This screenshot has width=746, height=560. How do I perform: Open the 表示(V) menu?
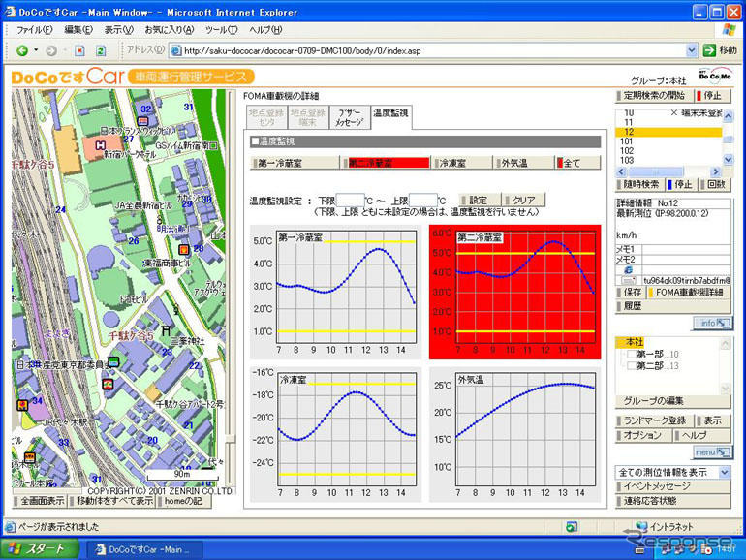(x=118, y=29)
